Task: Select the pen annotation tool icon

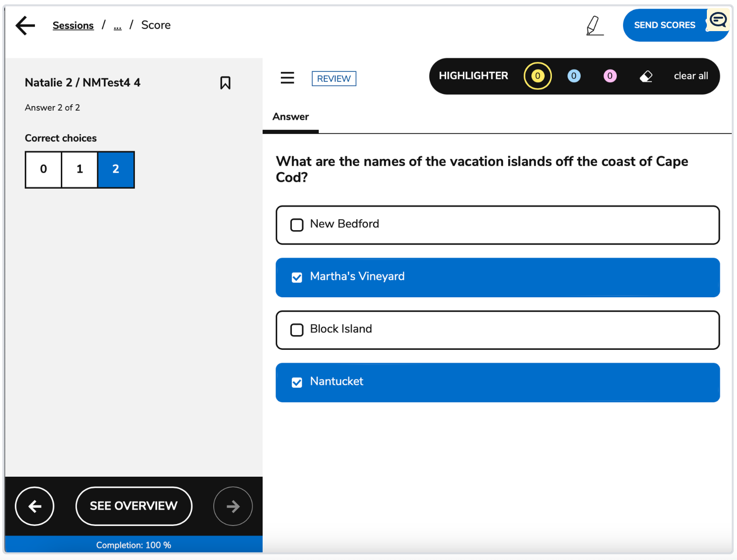Action: [x=594, y=25]
